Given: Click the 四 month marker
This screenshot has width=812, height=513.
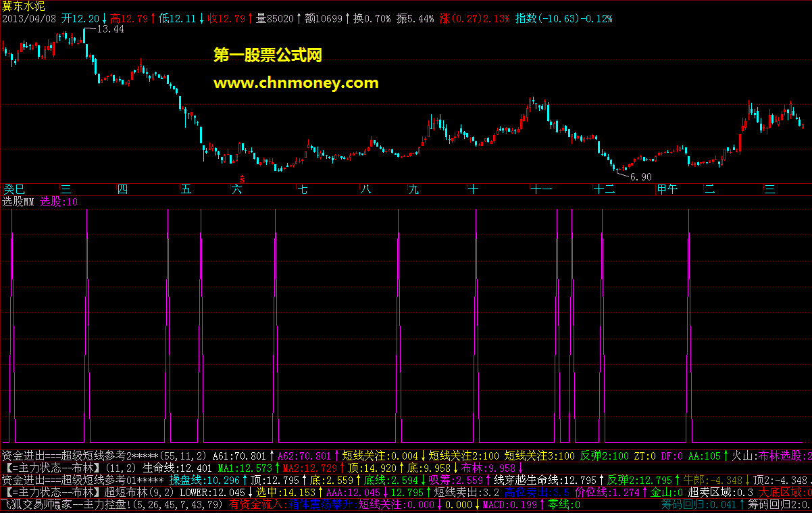Looking at the screenshot, I should 122,189.
